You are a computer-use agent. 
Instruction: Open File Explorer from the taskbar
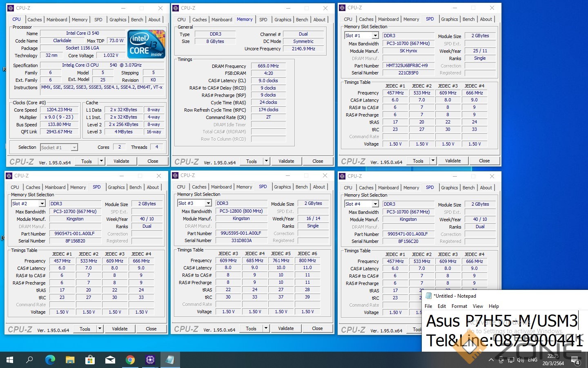click(70, 360)
